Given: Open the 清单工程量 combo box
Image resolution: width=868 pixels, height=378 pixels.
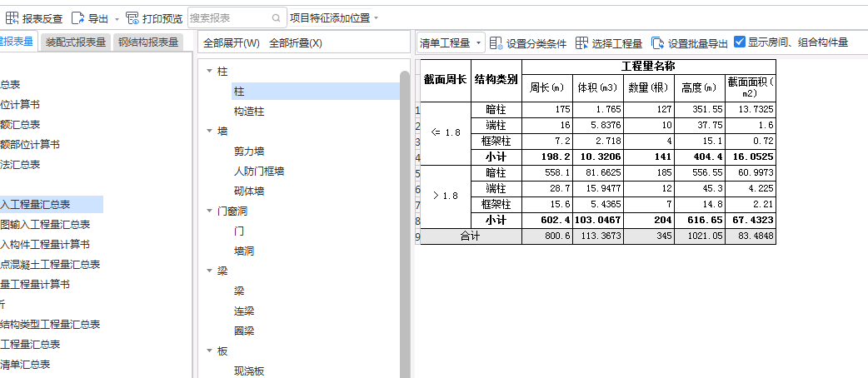Looking at the screenshot, I should (451, 42).
